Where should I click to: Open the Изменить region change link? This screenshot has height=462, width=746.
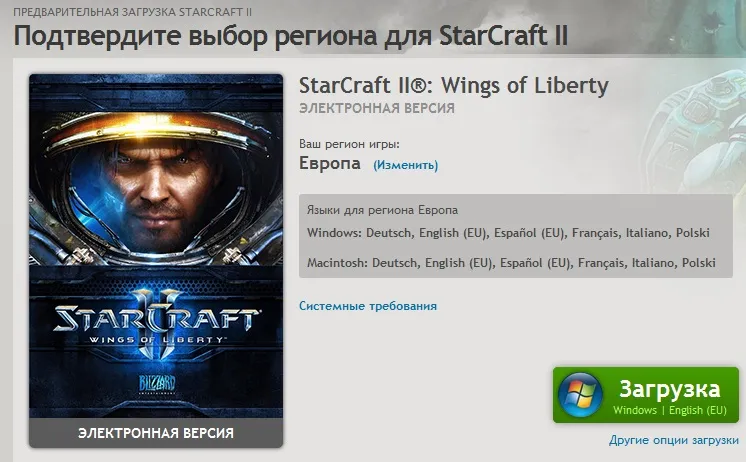pos(405,165)
